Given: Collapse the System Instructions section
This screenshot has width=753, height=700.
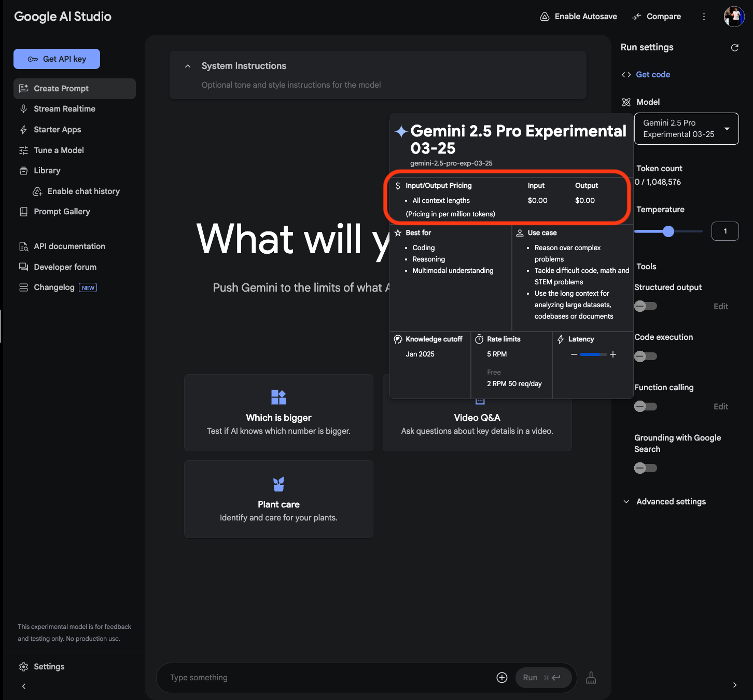Looking at the screenshot, I should pos(188,66).
